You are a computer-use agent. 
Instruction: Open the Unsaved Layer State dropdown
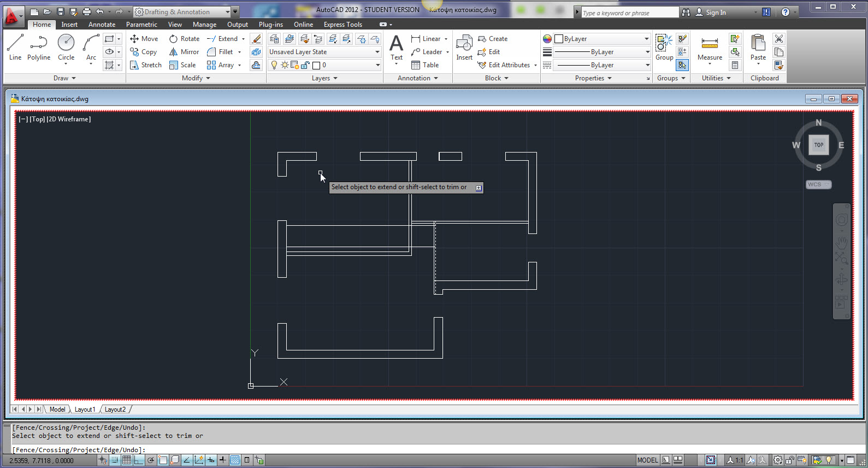324,52
